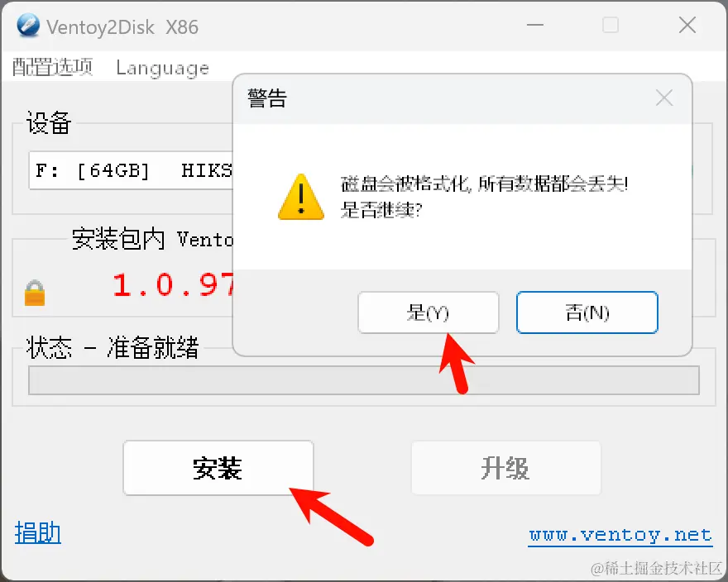
Task: Visit the www.ventoy.net link
Action: point(620,536)
